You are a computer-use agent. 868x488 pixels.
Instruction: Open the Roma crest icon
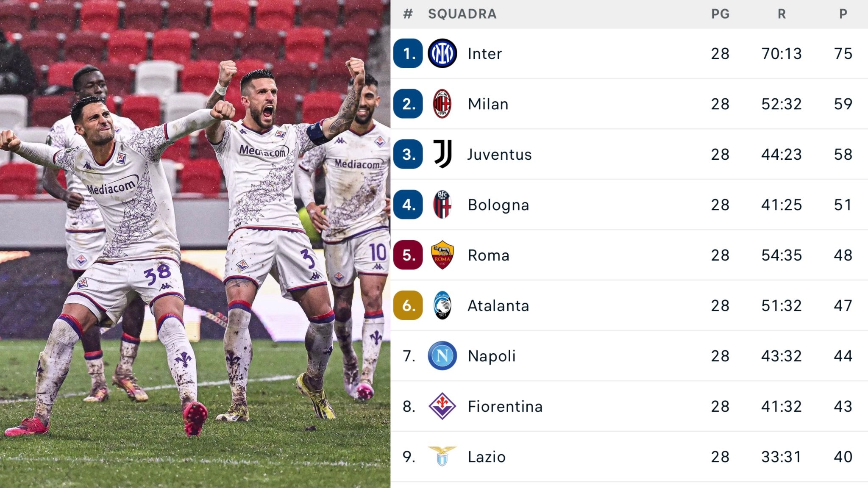click(x=442, y=255)
